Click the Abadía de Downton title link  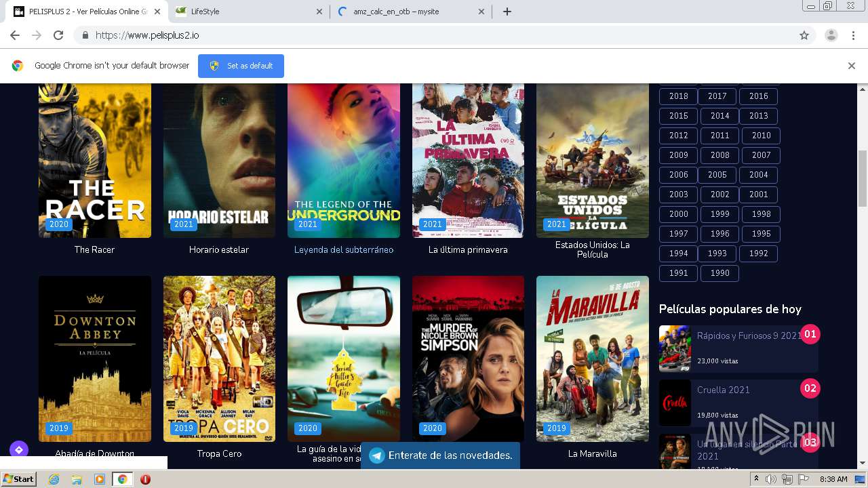click(95, 453)
